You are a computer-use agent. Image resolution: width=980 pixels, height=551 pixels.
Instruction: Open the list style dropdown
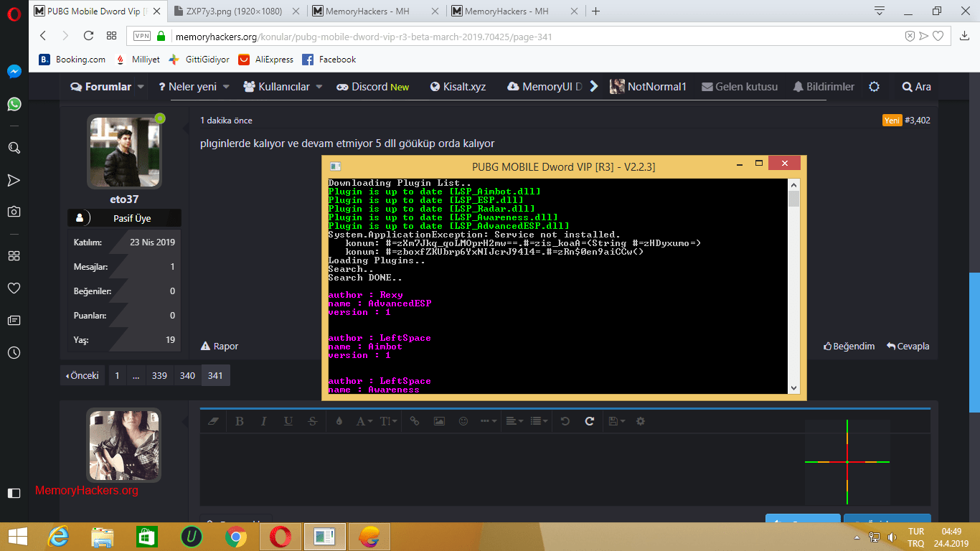point(539,421)
